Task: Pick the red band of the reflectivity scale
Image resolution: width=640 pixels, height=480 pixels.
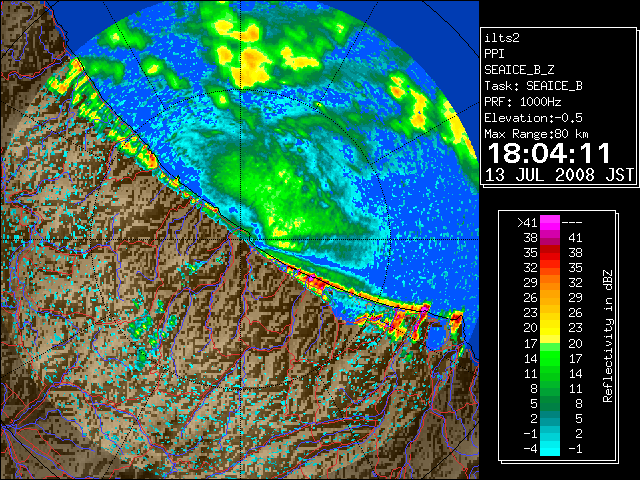Action: click(x=550, y=253)
